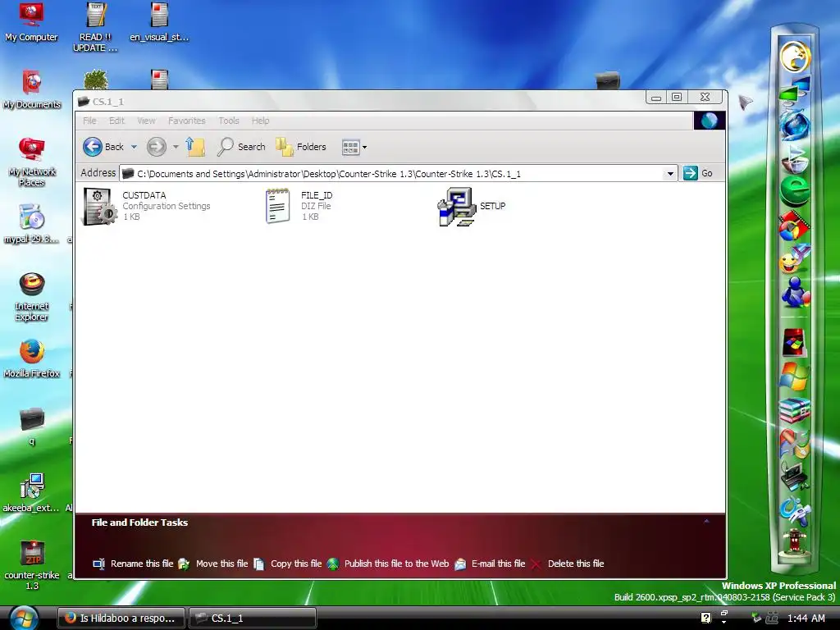Collapse File and Folder Tasks panel
The width and height of the screenshot is (840, 630).
point(706,522)
